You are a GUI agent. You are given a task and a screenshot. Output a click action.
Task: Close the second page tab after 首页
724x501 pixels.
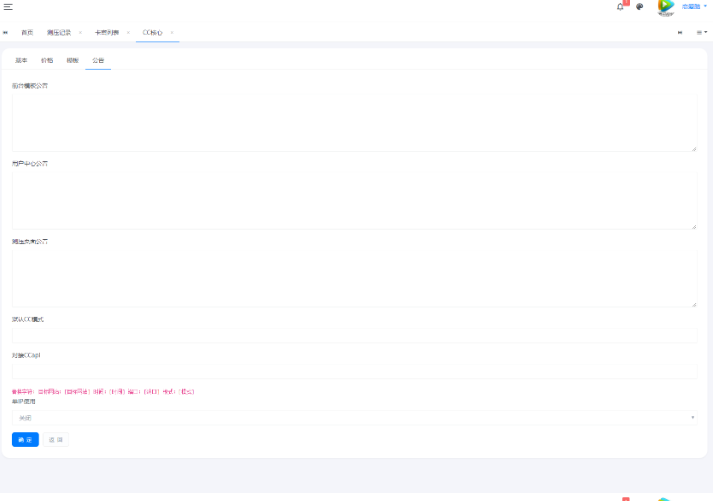point(80,32)
